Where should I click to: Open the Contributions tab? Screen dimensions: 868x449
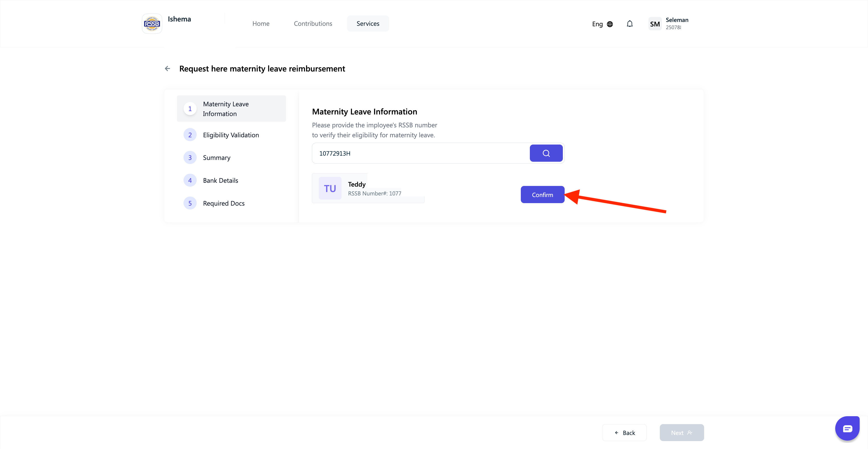[313, 24]
